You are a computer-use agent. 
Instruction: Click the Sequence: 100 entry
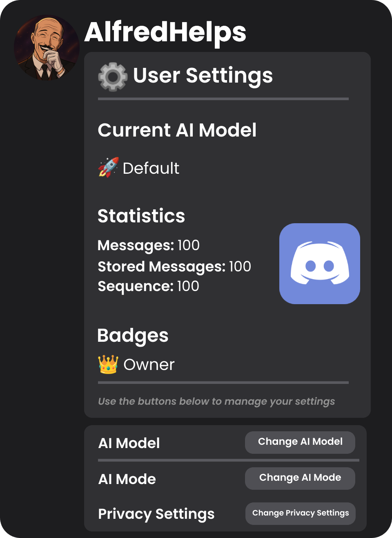(148, 286)
